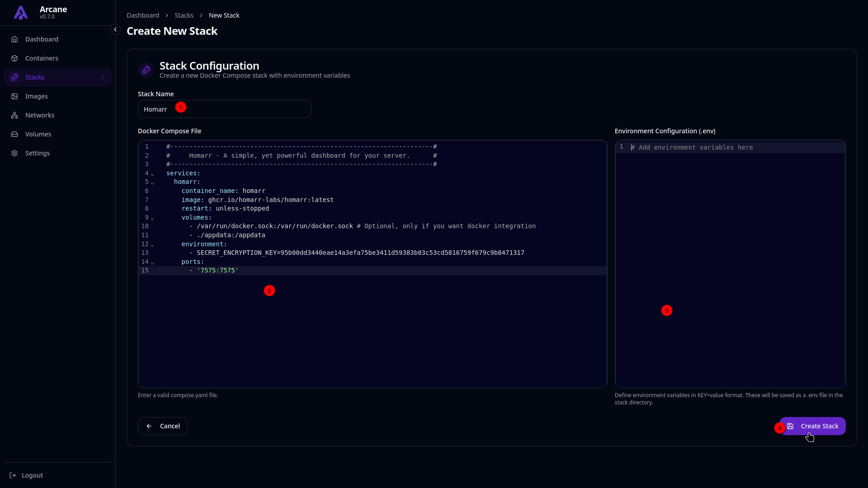Click the Stack Configuration header icon
This screenshot has width=868, height=488.
tap(146, 70)
